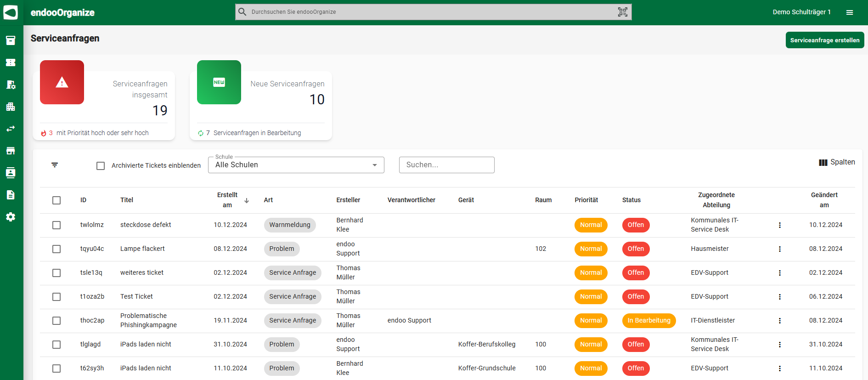868x380 pixels.
Task: Open the filter list icon
Action: pos(55,165)
